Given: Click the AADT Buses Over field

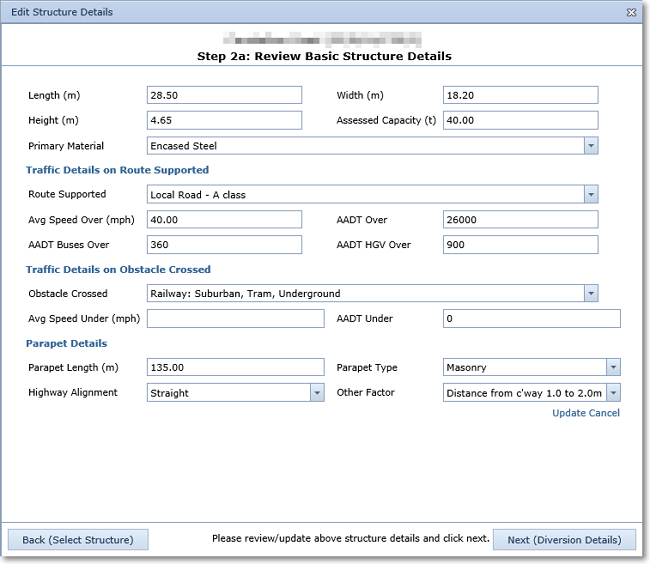Looking at the screenshot, I should pos(224,244).
